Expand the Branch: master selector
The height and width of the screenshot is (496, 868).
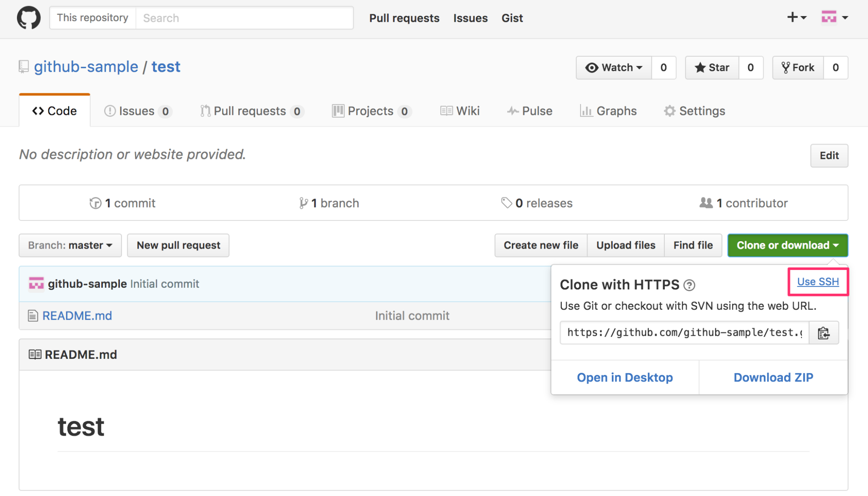70,246
